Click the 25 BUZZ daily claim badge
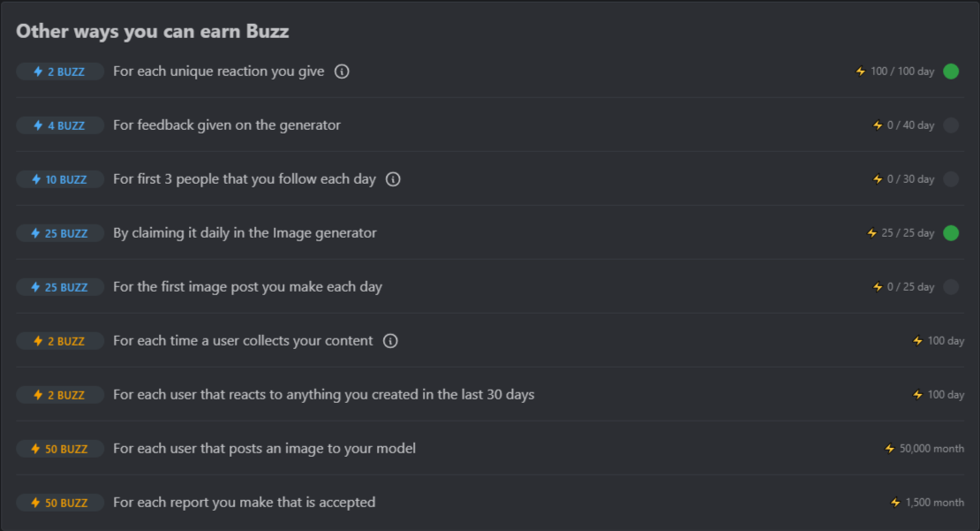This screenshot has width=980, height=531. [x=60, y=233]
